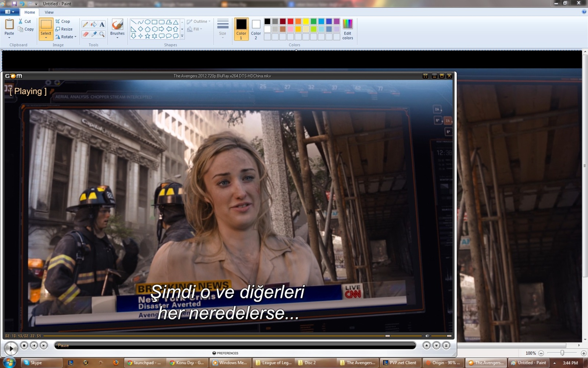
Task: Select the Color 2 background button
Action: tap(256, 29)
